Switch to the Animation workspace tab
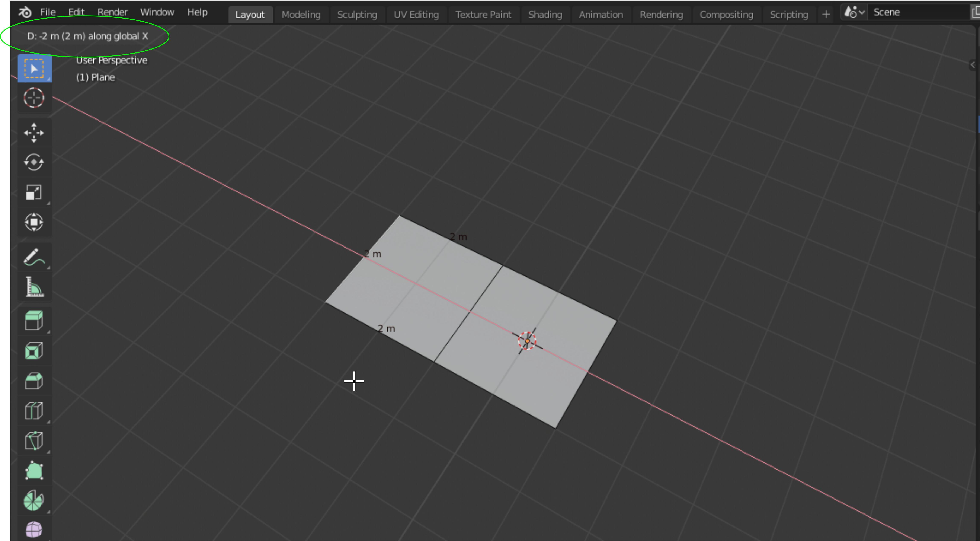The height and width of the screenshot is (541, 980). (x=601, y=15)
